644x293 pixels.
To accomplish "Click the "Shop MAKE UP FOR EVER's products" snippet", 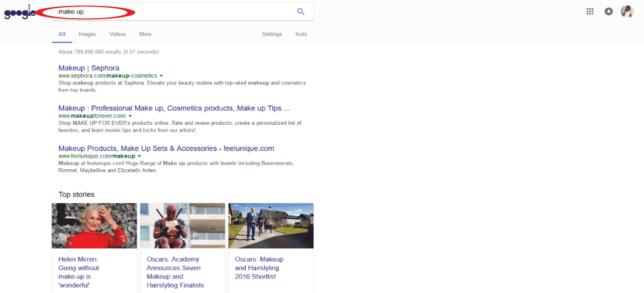I will tap(180, 127).
